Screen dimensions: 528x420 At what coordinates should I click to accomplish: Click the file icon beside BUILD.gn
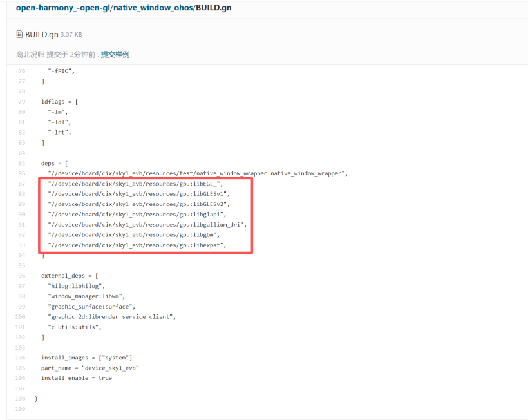pos(19,34)
